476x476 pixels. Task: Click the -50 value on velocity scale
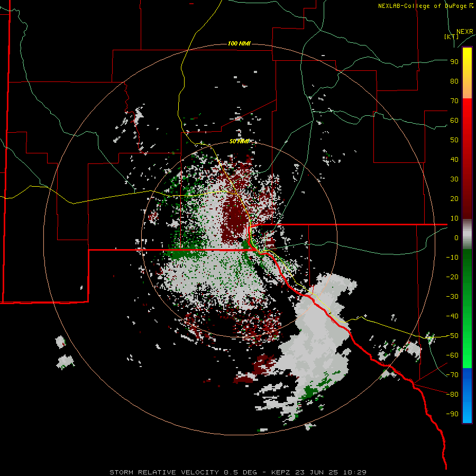[x=452, y=335]
